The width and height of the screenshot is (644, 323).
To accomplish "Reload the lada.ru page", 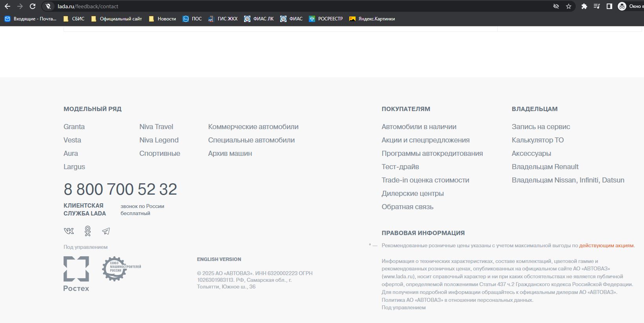I will (x=33, y=6).
